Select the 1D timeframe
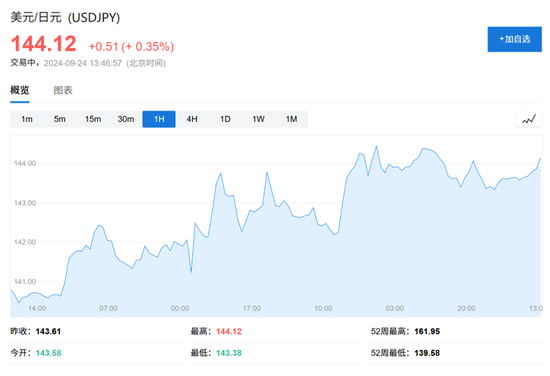Screen dimensions: 550x376 point(225,119)
